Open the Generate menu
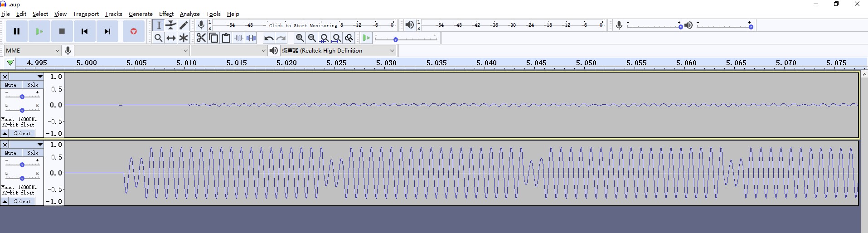868x233 pixels. (141, 14)
